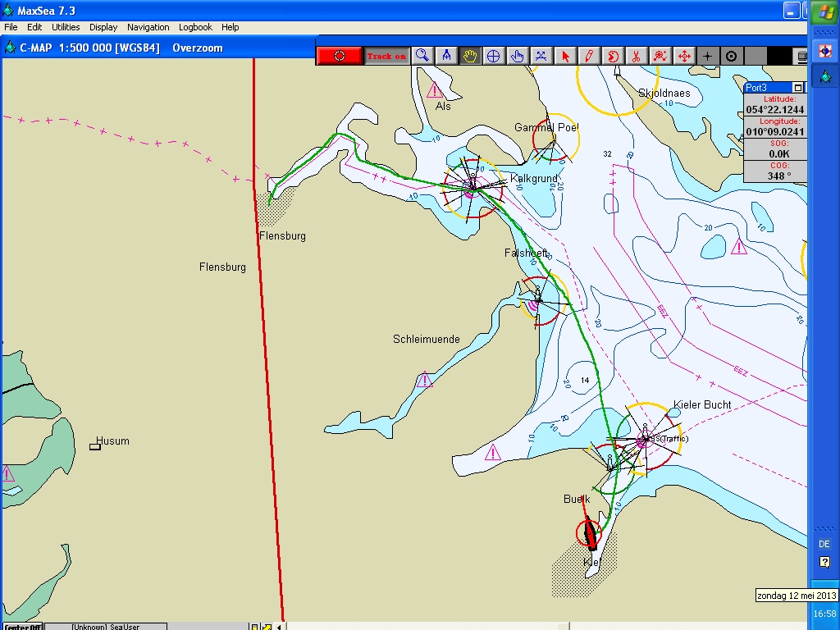
Task: Click the COG value 348°
Action: point(779,176)
